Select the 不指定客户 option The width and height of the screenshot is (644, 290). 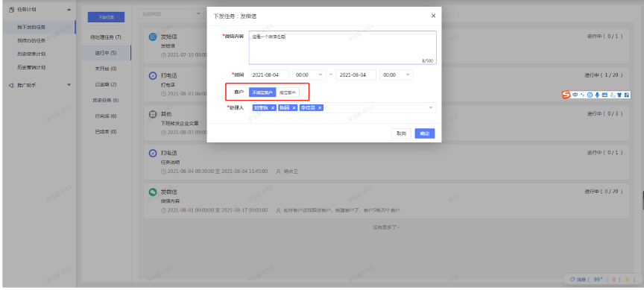coord(262,92)
